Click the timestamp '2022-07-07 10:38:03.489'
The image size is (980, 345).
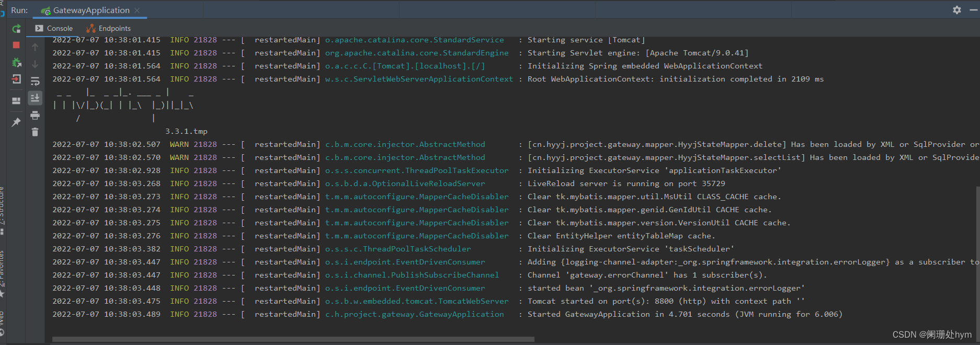[106, 314]
